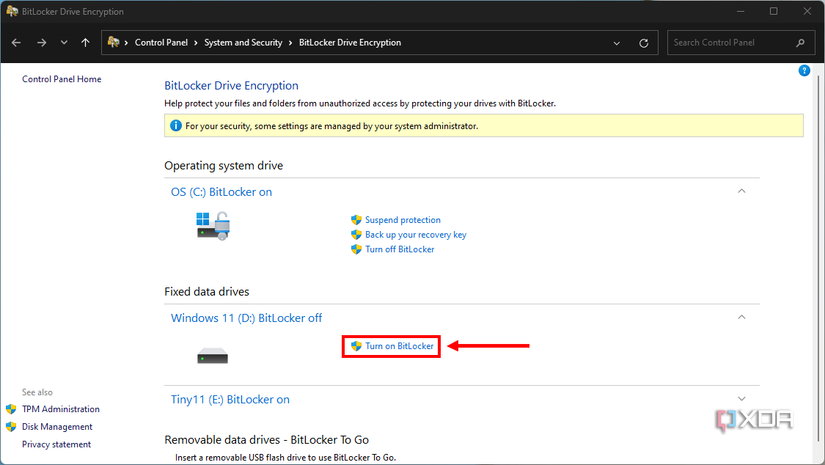
Task: Collapse the OS (C:) drive section
Action: click(x=741, y=190)
